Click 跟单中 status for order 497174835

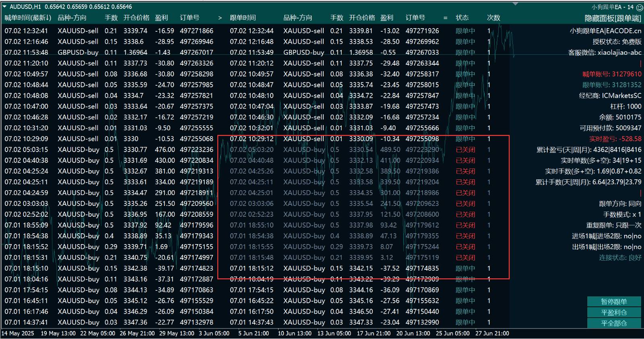(465, 269)
